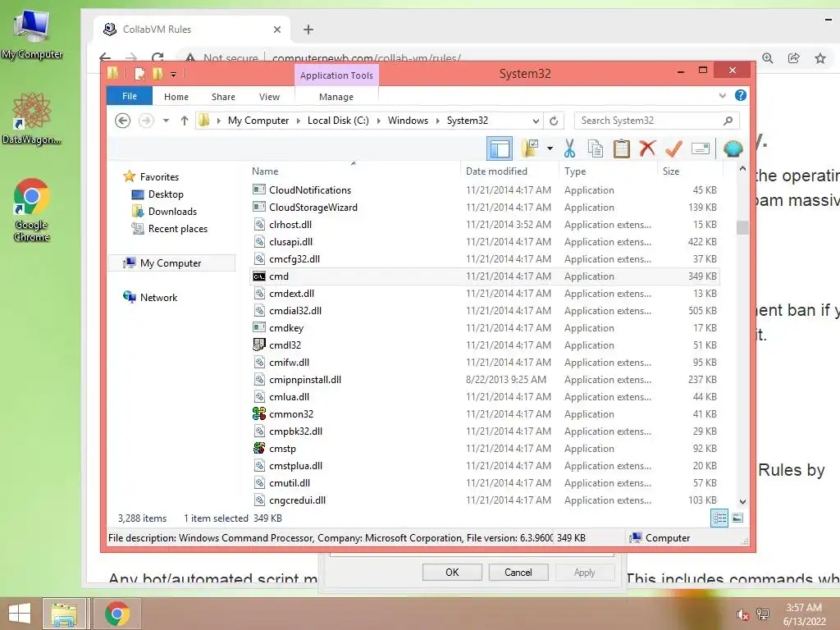Click the Cut scissors icon
The width and height of the screenshot is (840, 630).
point(569,149)
